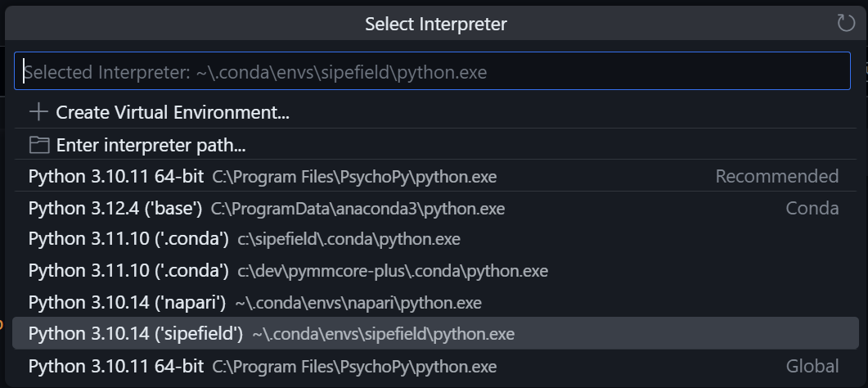The width and height of the screenshot is (868, 388).
Task: Select highlighted Python 3.10.14 ('sipefield') interpreter
Action: click(x=435, y=333)
